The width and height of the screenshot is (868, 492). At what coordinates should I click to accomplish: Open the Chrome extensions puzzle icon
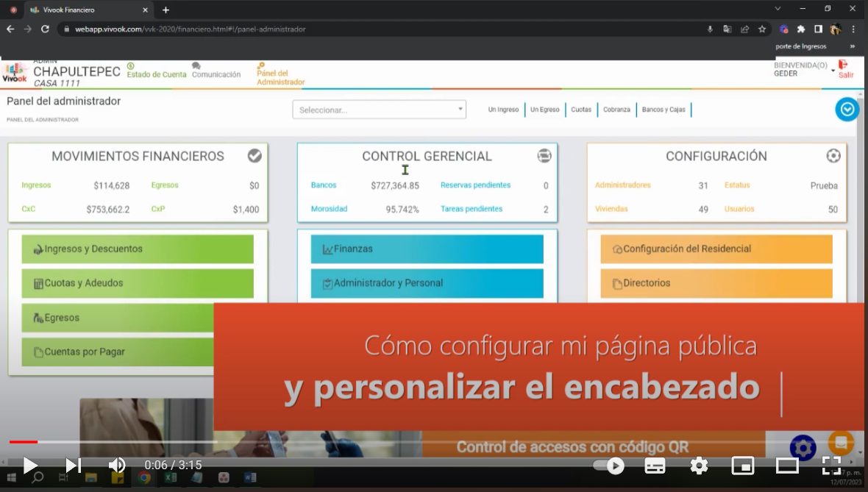(x=800, y=29)
